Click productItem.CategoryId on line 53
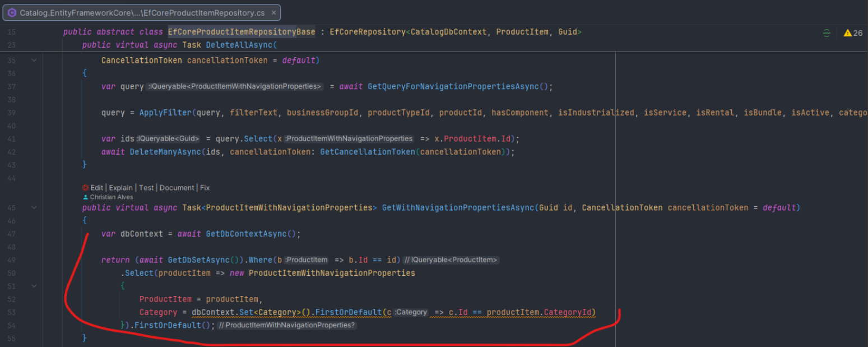The height and width of the screenshot is (347, 868). pos(539,312)
